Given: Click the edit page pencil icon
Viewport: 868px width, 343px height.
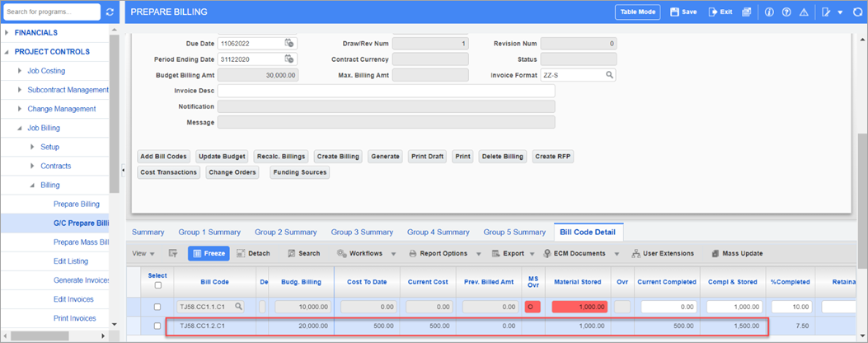Looking at the screenshot, I should [827, 12].
